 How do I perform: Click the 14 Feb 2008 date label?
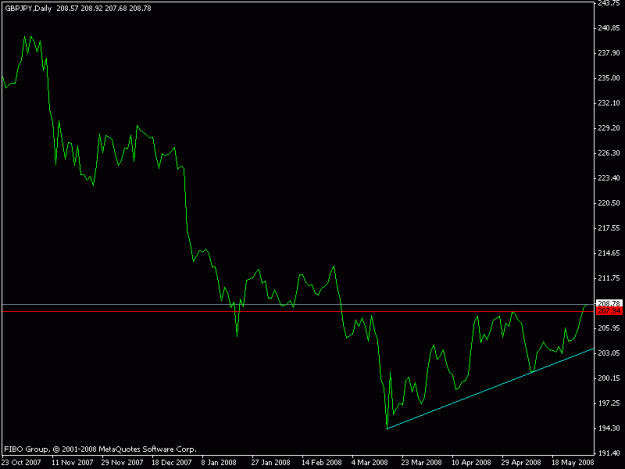[321, 463]
